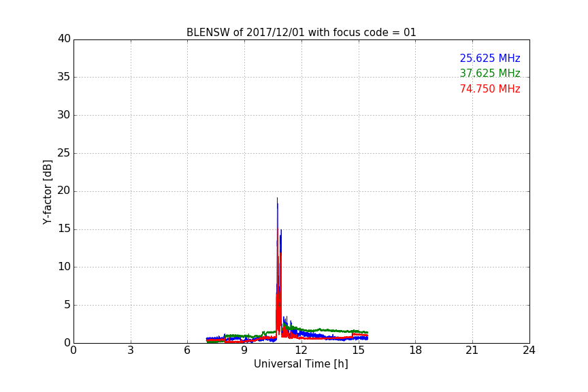
Task: Click the y-axis tick label '25'
Action: click(64, 152)
